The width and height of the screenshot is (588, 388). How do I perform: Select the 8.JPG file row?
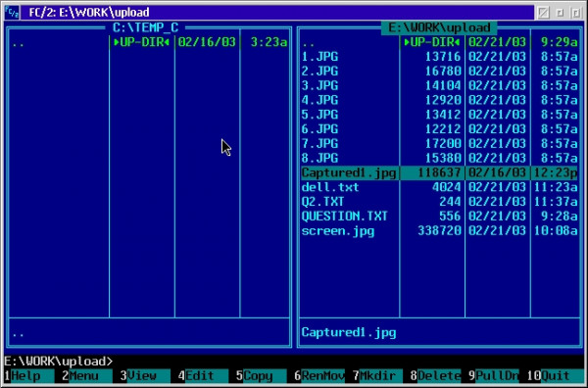(439, 158)
